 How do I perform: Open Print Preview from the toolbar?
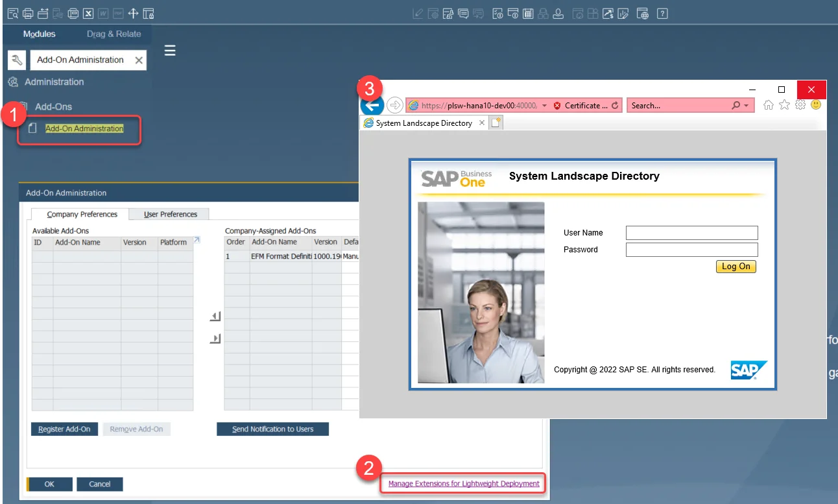(x=13, y=13)
